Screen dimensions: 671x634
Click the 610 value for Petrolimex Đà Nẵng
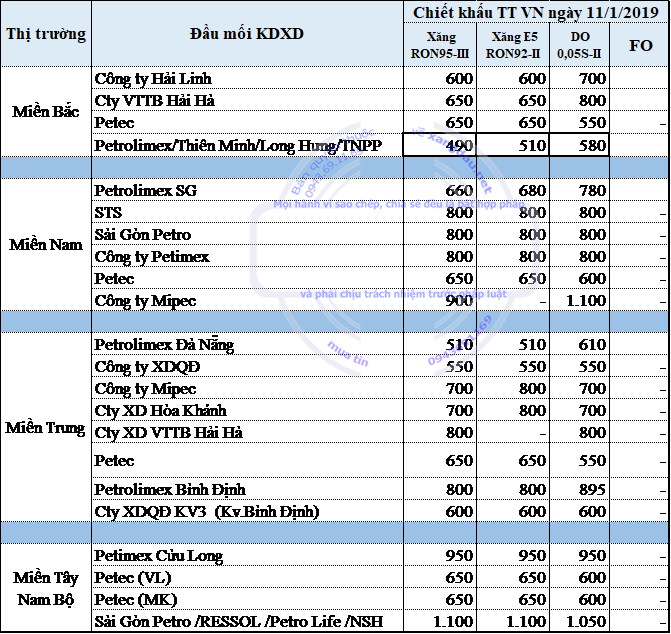579,344
